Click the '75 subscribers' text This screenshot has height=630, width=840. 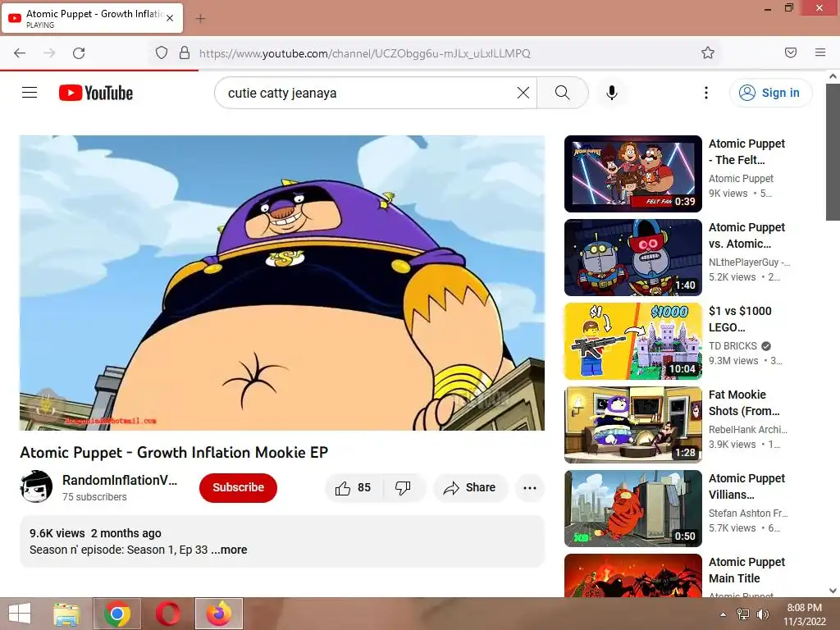click(94, 496)
